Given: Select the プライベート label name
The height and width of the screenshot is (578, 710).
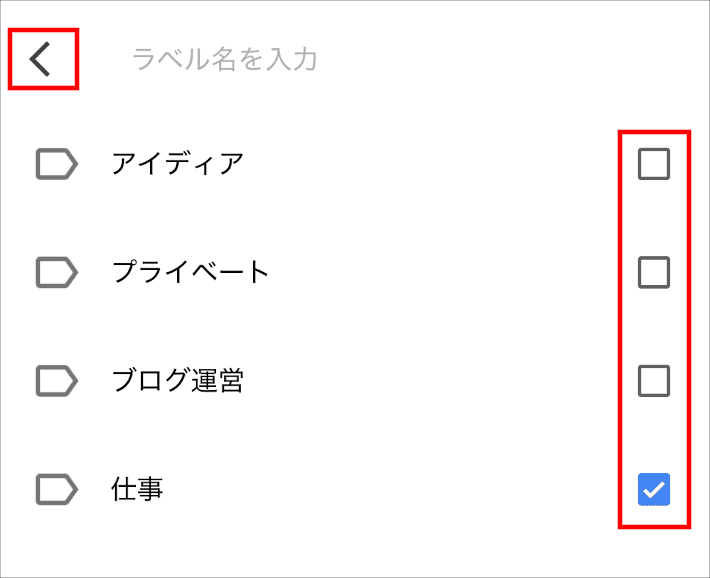Looking at the screenshot, I should (x=191, y=272).
